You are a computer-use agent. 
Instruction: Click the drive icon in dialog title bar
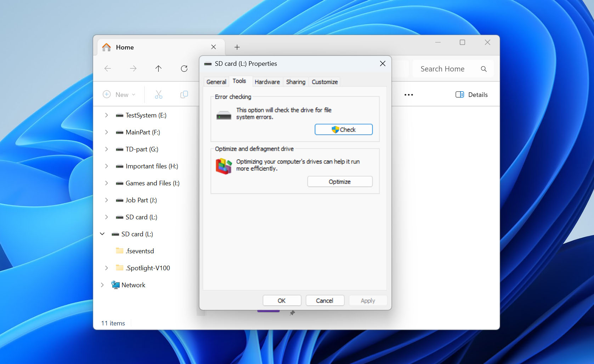point(208,64)
